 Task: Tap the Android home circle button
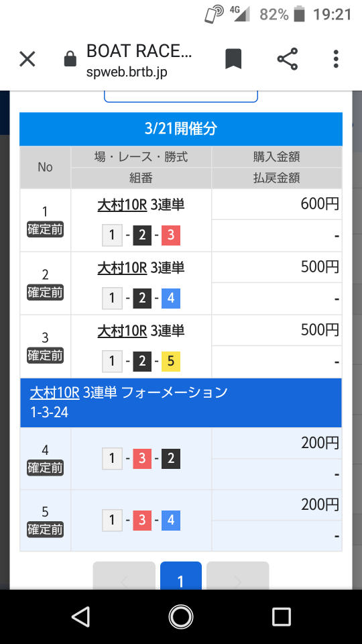coord(180,616)
